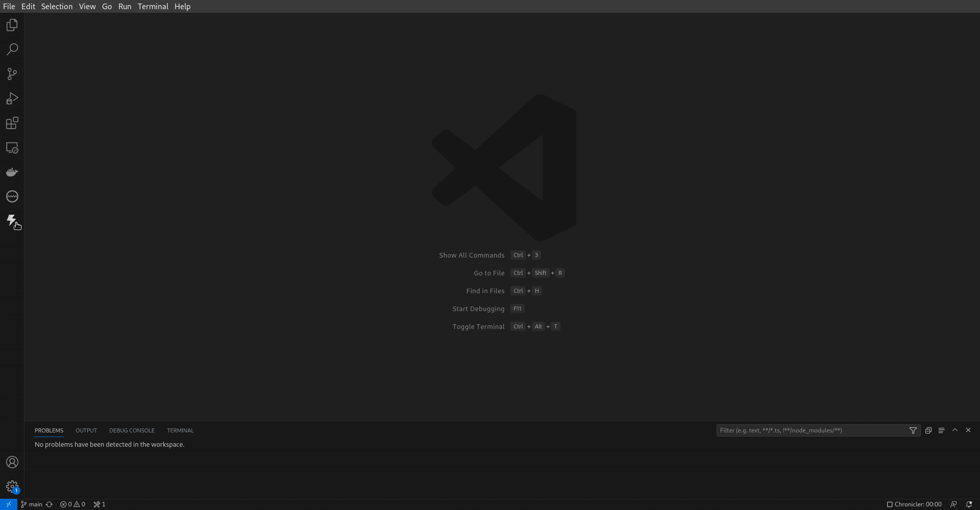Viewport: 980px width, 510px height.
Task: Open the notifications bell
Action: pyautogui.click(x=969, y=504)
